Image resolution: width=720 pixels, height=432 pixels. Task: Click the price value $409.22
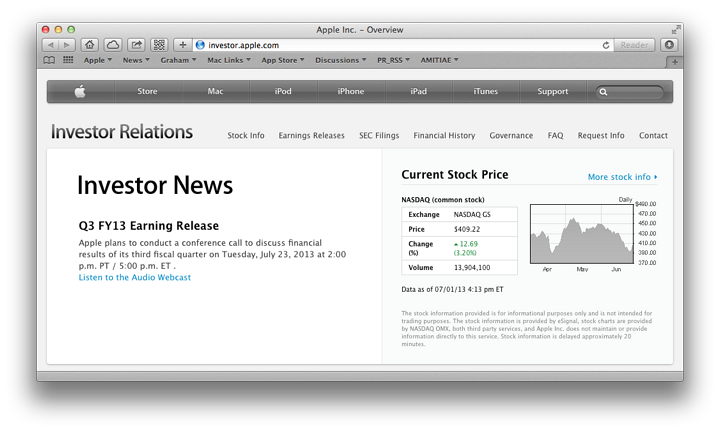click(x=467, y=229)
